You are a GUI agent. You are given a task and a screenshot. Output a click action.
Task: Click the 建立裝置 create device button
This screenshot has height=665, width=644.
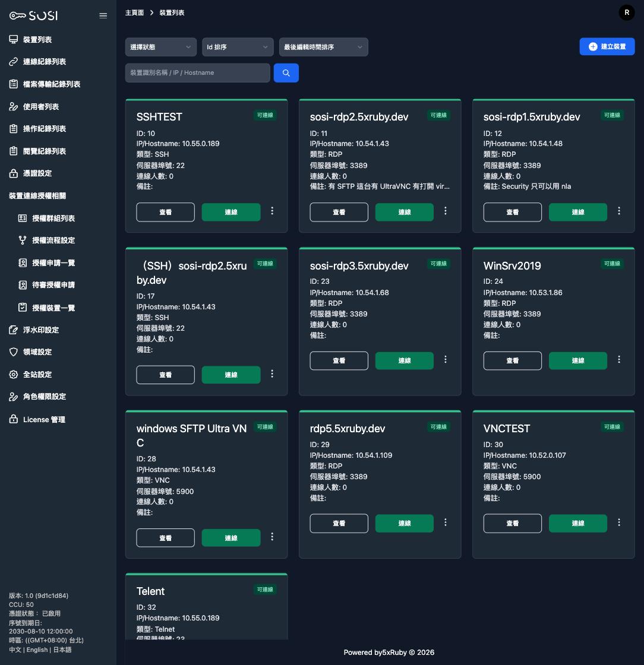(x=607, y=47)
